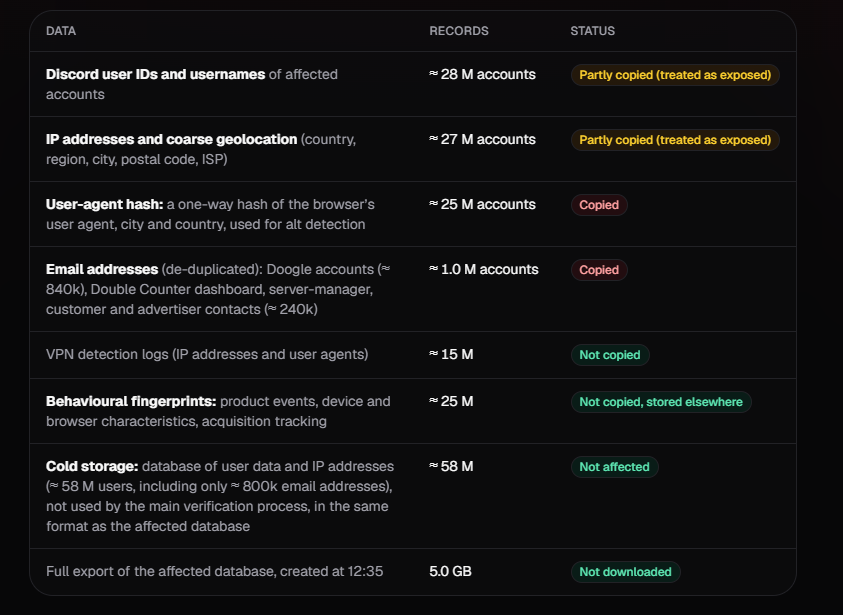Click the '≈ 15 M' records value
The height and width of the screenshot is (615, 843).
click(x=451, y=354)
